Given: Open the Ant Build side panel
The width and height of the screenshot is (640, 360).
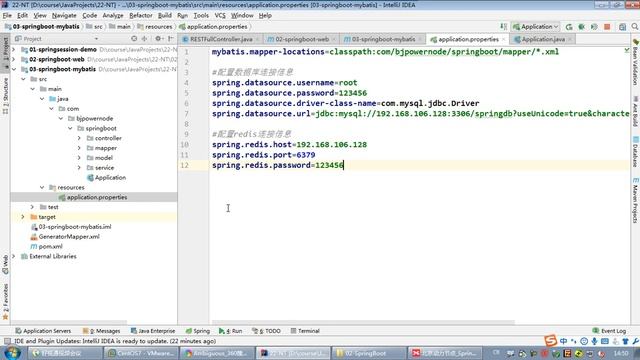Looking at the screenshot, I should (x=636, y=111).
